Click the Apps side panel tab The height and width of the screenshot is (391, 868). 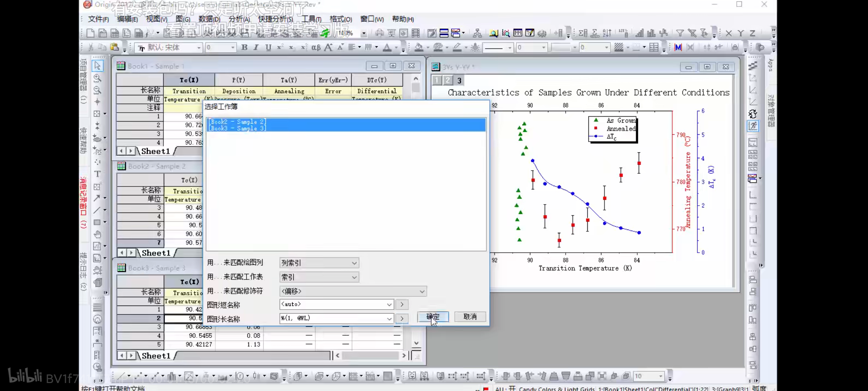770,65
